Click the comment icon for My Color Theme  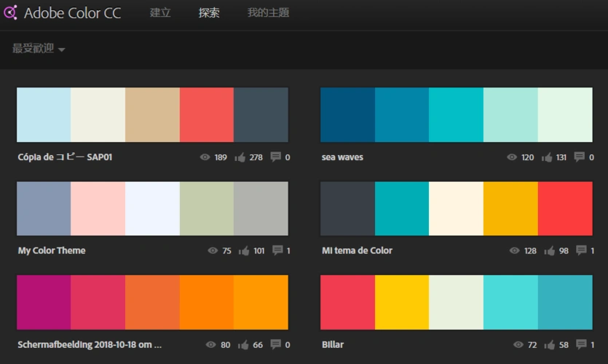(x=277, y=250)
